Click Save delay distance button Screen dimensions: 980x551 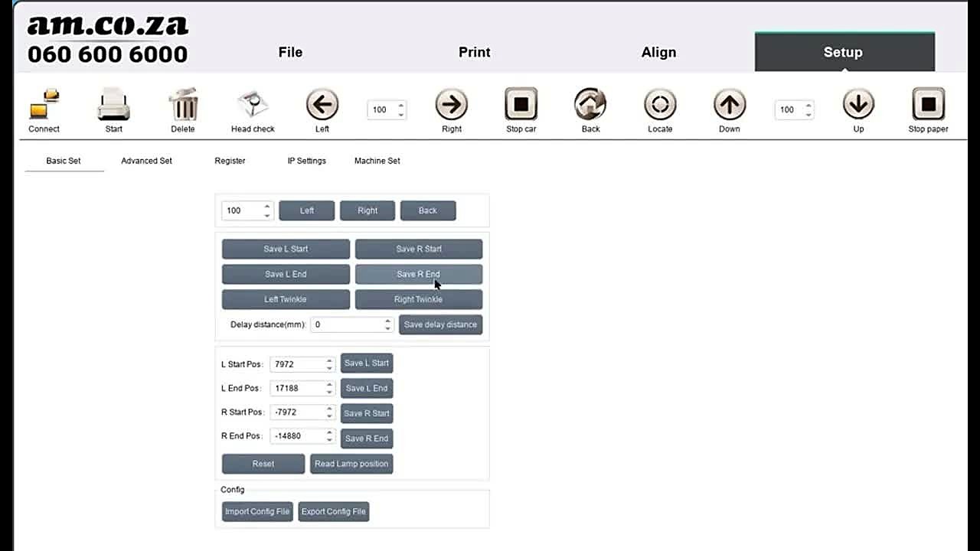(440, 324)
